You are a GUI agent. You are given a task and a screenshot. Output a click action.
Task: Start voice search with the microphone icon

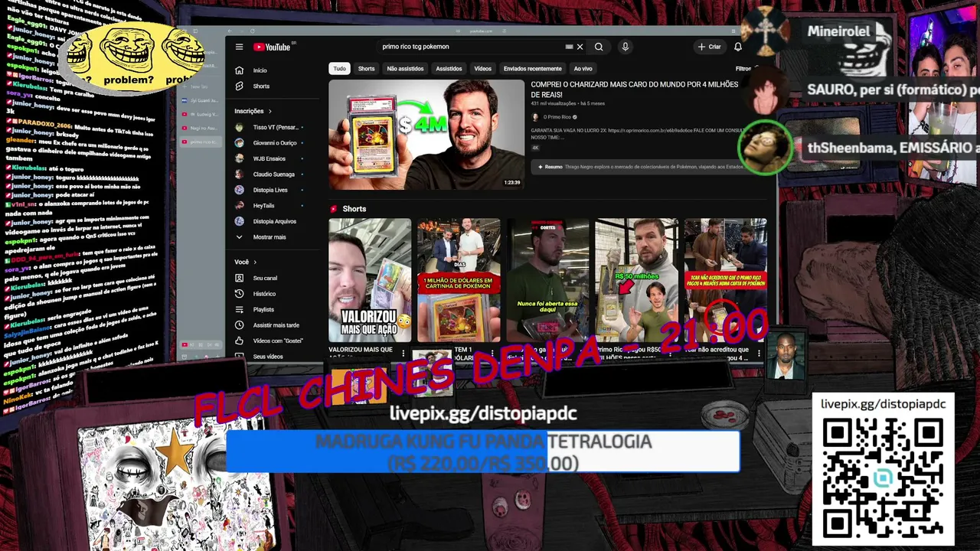pyautogui.click(x=625, y=47)
